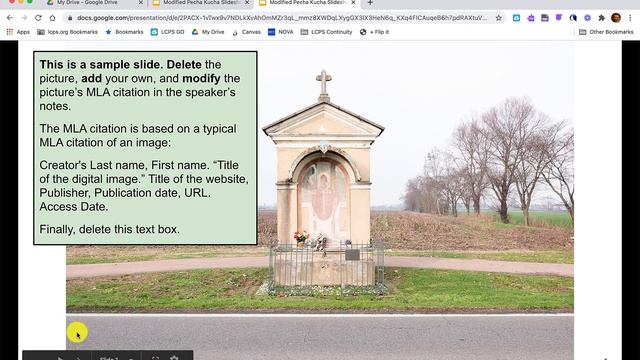The height and width of the screenshot is (360, 640).
Task: Open the teal cloud extension icon
Action: tap(516, 18)
